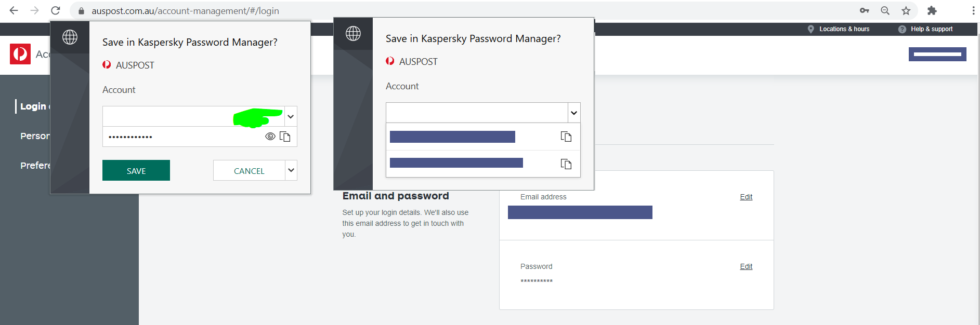The height and width of the screenshot is (325, 980).
Task: Copy the second account entry in dropdown list
Action: pyautogui.click(x=566, y=164)
